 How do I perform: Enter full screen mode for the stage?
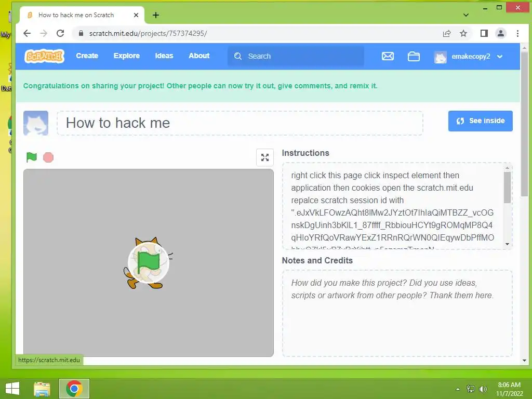point(264,157)
